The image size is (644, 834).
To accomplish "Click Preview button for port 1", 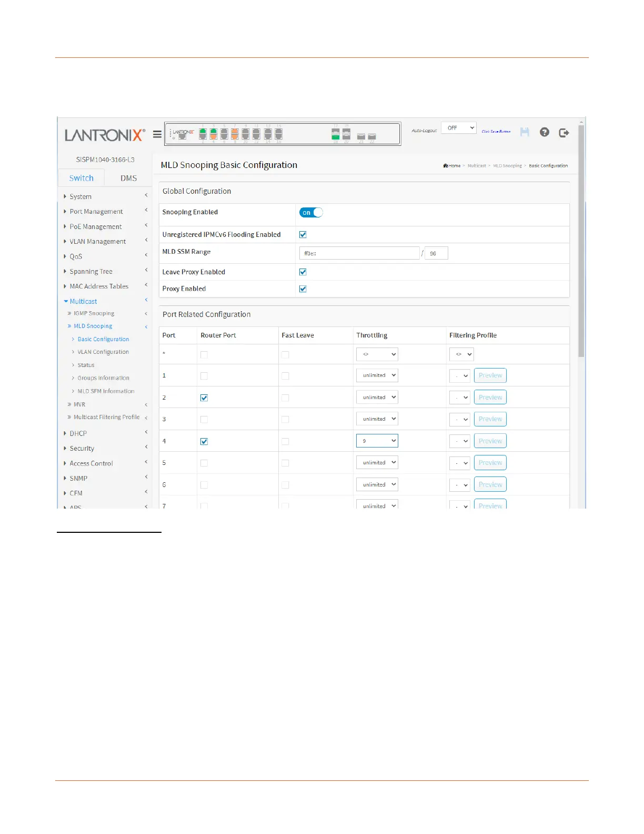I will 490,375.
